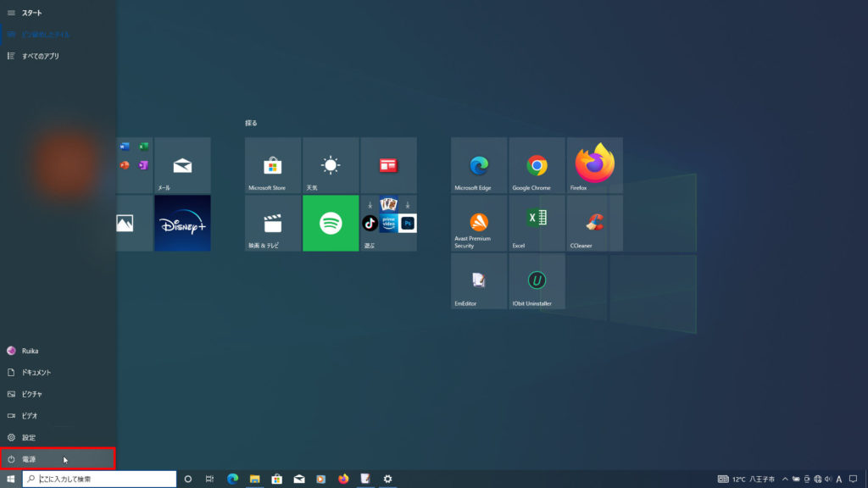Open the Microsoft Store tile

(273, 165)
